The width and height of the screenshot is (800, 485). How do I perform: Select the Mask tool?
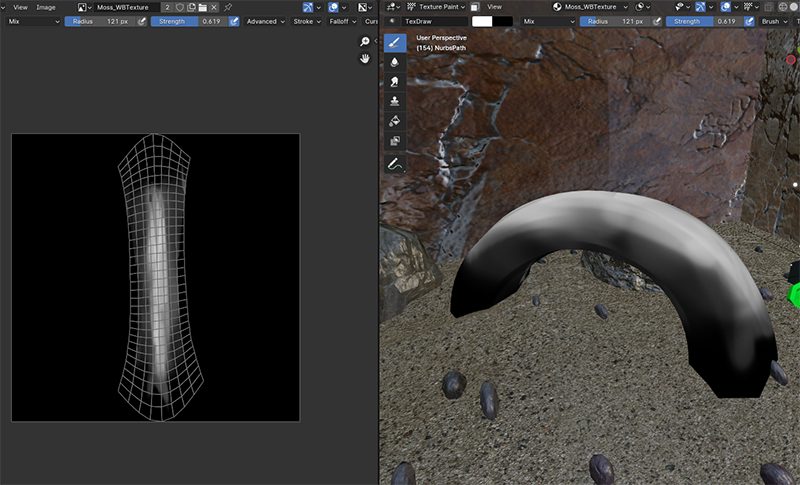tap(395, 141)
